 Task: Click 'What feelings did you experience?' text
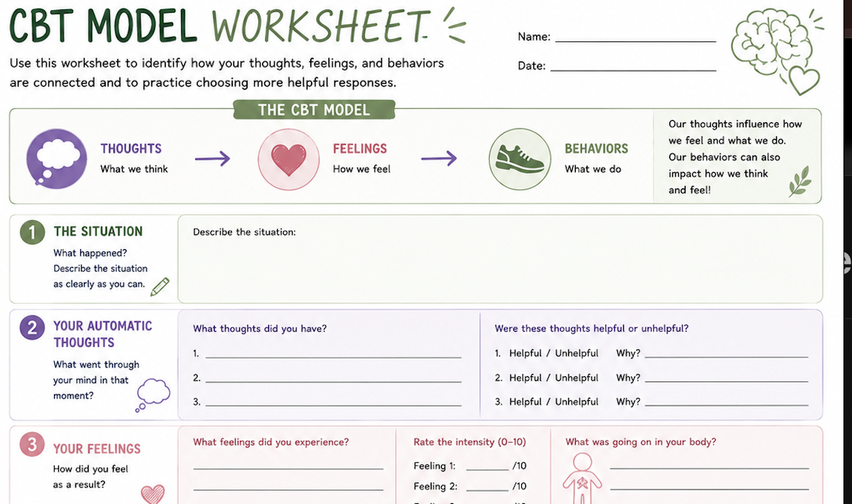coord(271,442)
